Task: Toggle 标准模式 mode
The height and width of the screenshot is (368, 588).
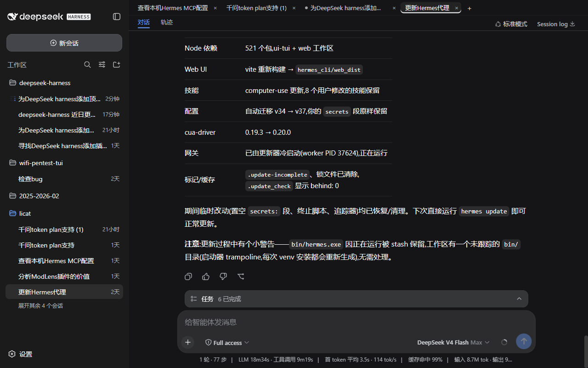Action: point(511,24)
